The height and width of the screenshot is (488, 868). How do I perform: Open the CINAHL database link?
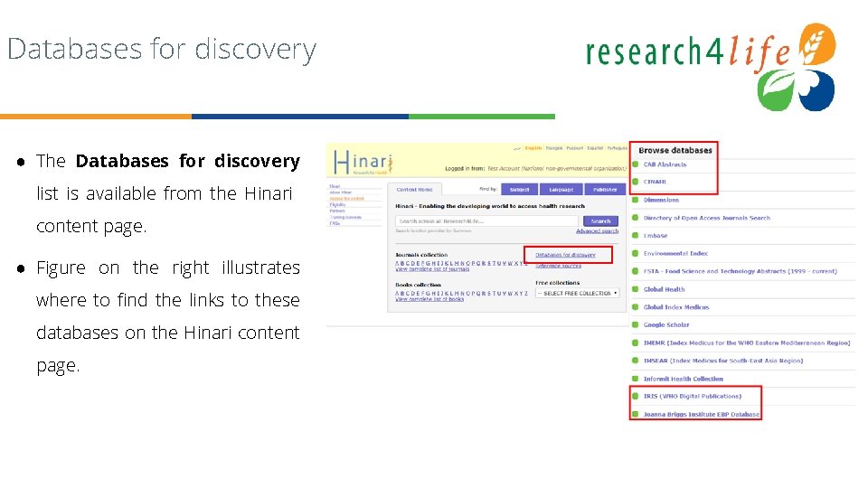[x=655, y=182]
